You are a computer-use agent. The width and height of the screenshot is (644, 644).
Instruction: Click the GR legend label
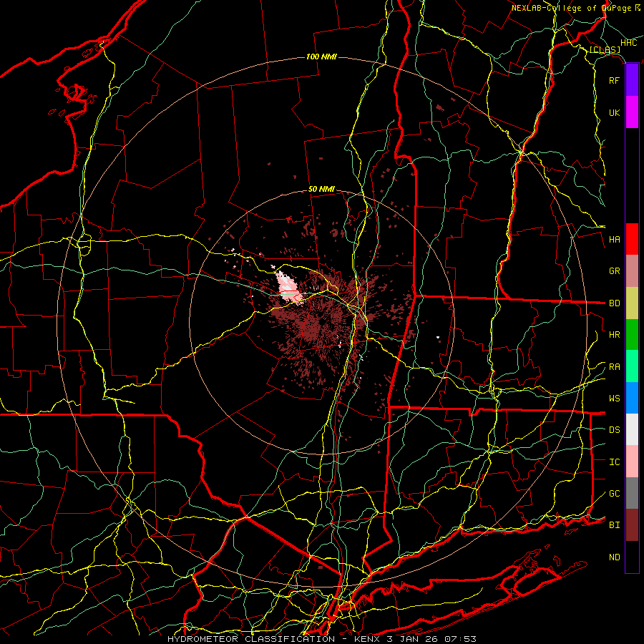coord(614,271)
